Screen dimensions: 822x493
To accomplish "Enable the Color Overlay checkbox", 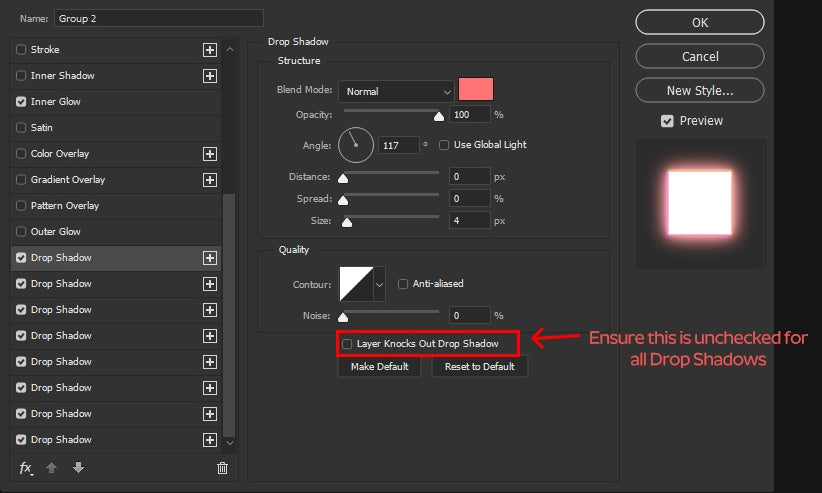I will tap(21, 154).
